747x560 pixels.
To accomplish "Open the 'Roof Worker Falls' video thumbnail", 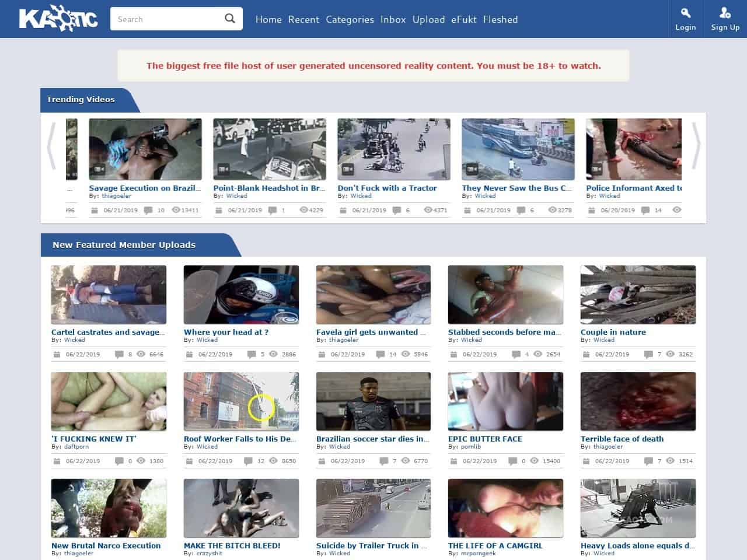I will click(x=241, y=401).
